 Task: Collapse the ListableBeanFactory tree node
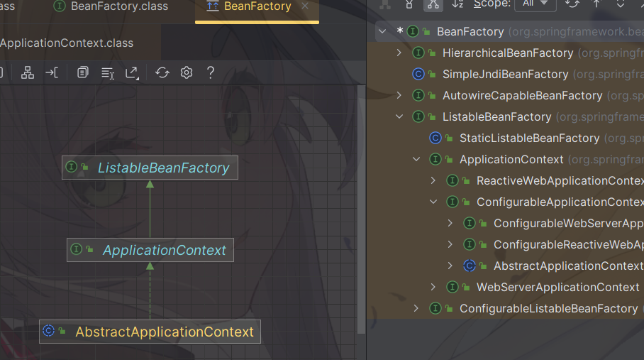[x=399, y=116]
